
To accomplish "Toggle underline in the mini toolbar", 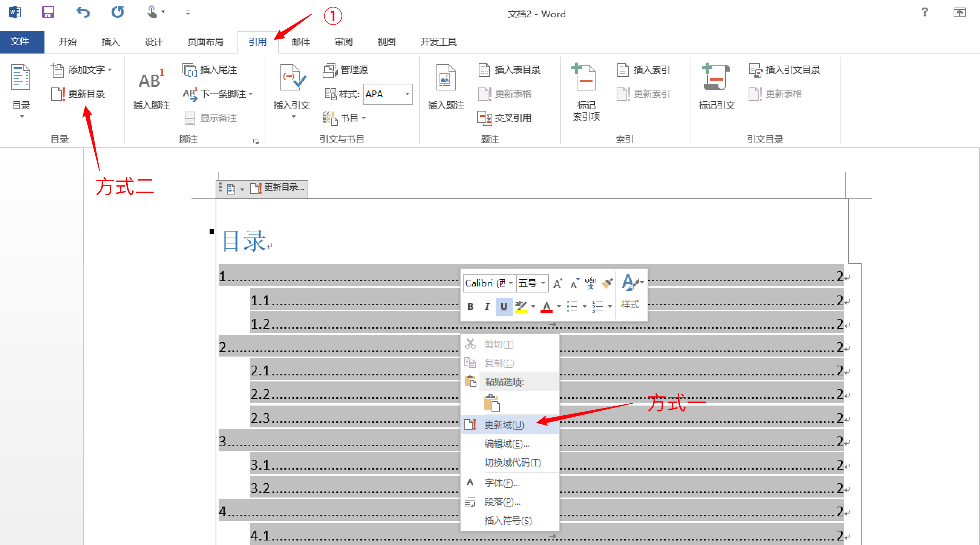I will (x=504, y=306).
